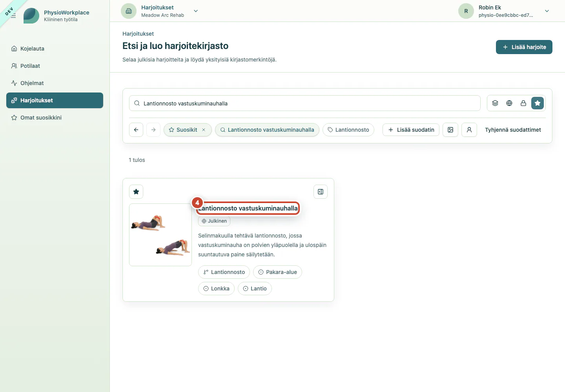Toggle private lock filter icon
This screenshot has width=565, height=392.
click(x=523, y=103)
